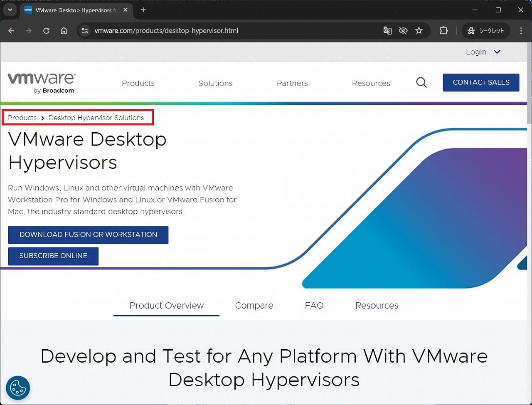The width and height of the screenshot is (532, 405).
Task: Go to browser home page icon
Action: tap(64, 31)
